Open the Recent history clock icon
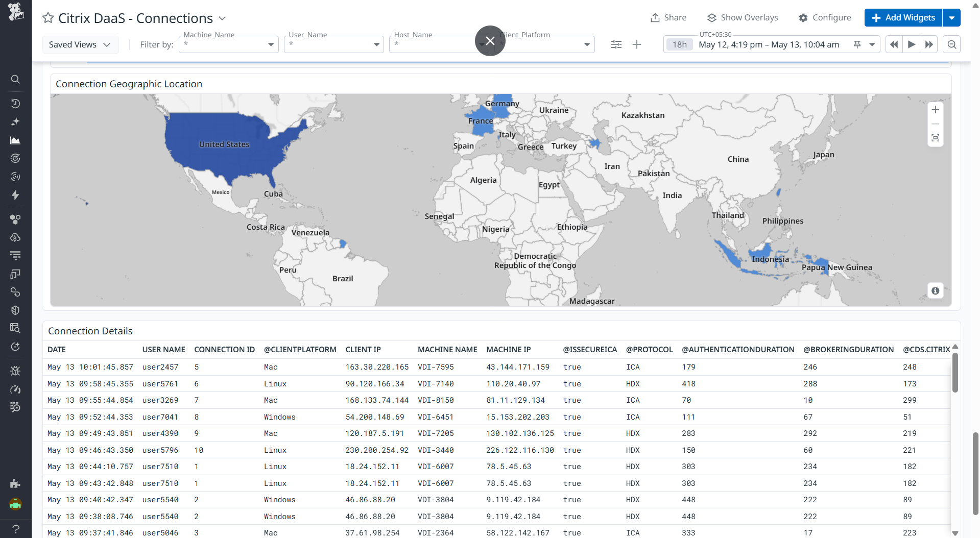980x538 pixels. point(15,104)
